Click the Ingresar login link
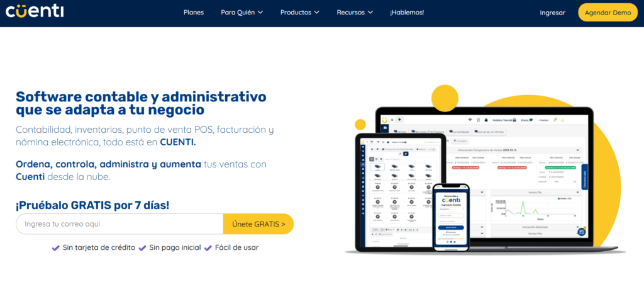The width and height of the screenshot is (644, 304). pyautogui.click(x=552, y=13)
